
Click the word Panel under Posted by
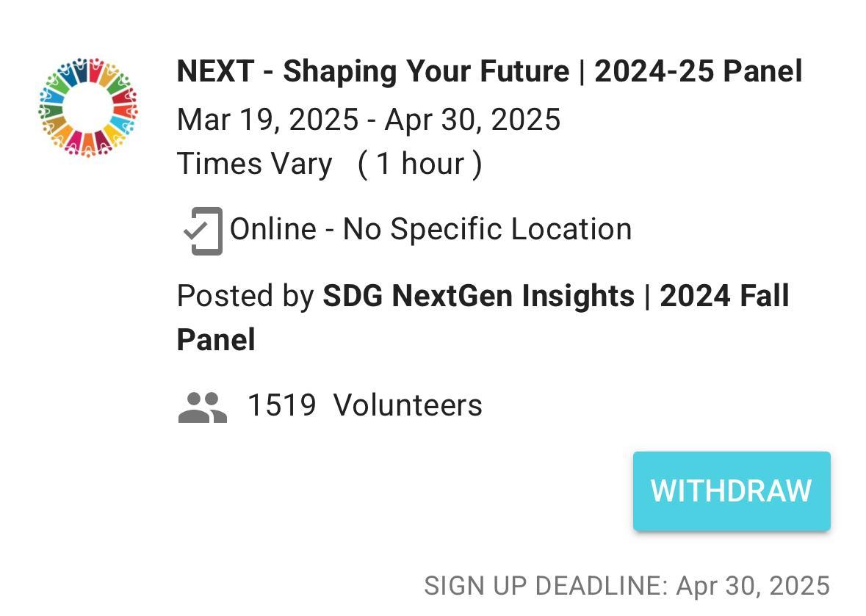216,341
